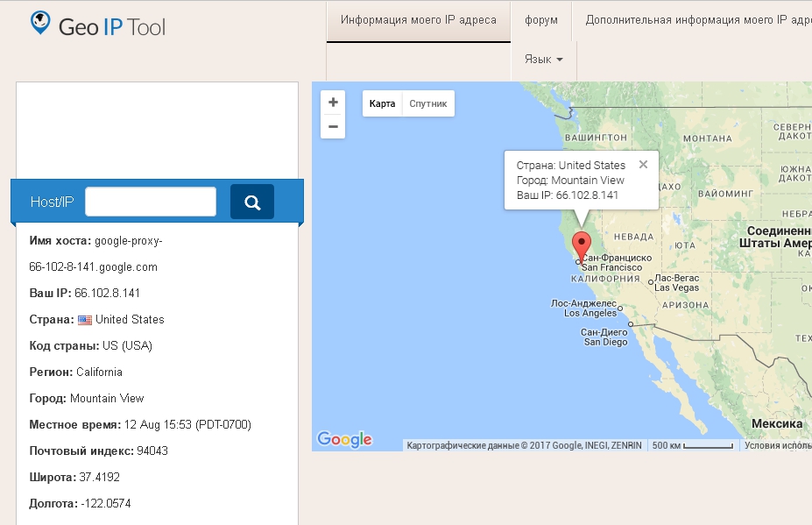Click the Google logo on map
Viewport: 812px width, 525px height.
[344, 439]
